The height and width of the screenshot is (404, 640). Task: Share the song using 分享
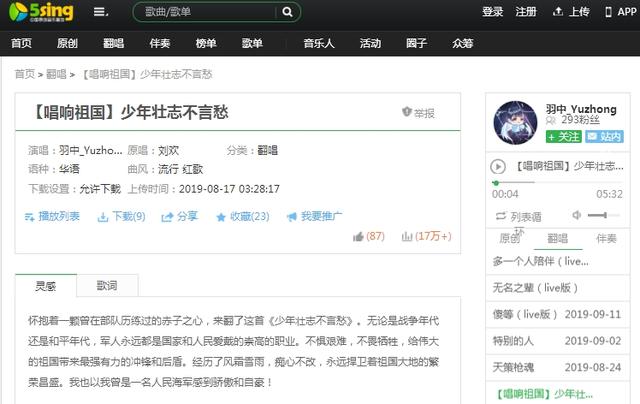coord(180,216)
